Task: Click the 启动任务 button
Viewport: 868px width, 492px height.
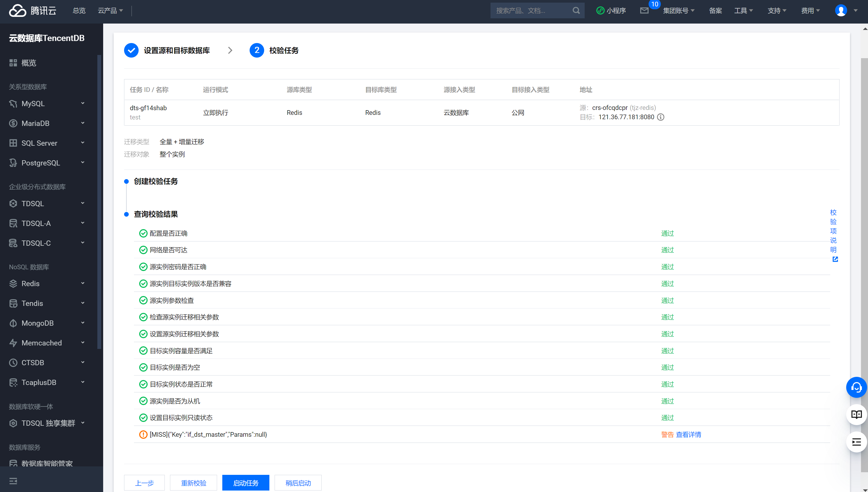Action: coord(246,483)
